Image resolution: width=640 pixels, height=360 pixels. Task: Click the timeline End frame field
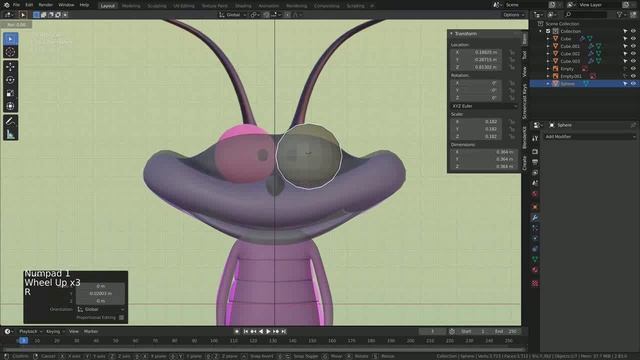pos(506,331)
